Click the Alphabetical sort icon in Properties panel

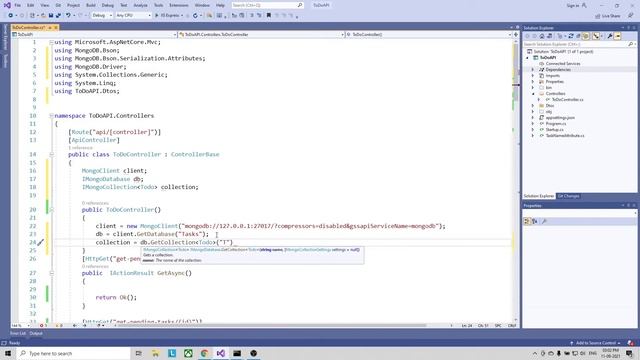(535, 221)
